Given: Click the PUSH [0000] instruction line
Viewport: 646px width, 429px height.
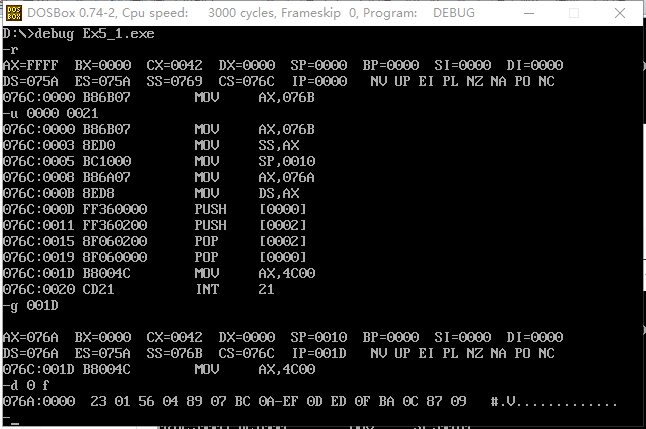Looking at the screenshot, I should point(155,209).
